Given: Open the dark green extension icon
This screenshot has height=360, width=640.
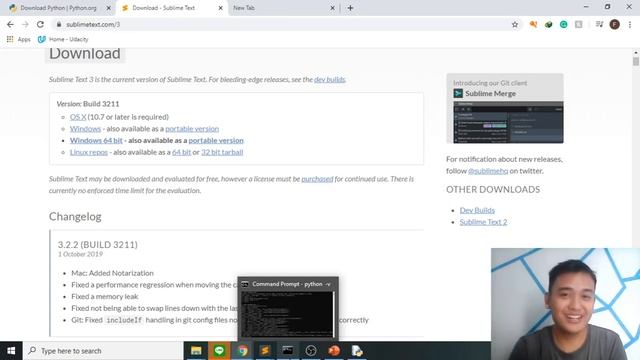Looking at the screenshot, I should (x=549, y=24).
